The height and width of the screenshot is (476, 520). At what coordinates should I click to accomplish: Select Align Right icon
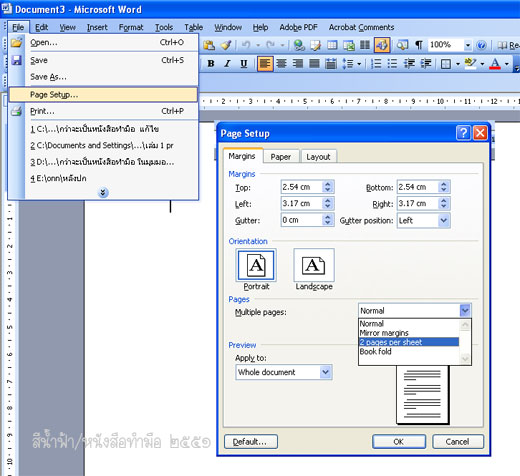298,63
